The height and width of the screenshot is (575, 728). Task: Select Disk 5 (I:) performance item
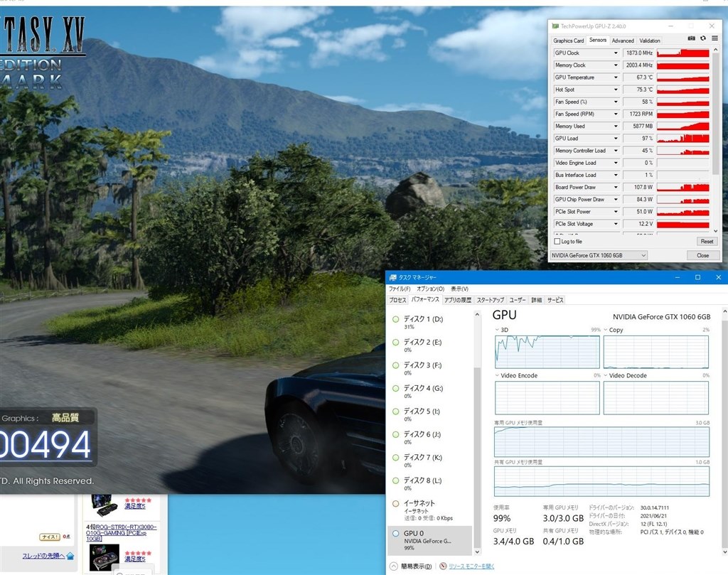(430, 414)
